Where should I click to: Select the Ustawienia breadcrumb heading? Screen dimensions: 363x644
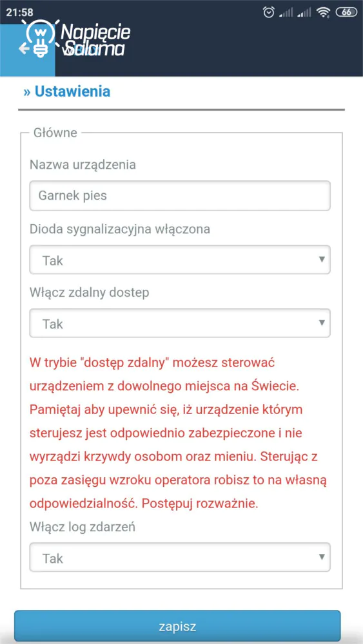click(67, 91)
